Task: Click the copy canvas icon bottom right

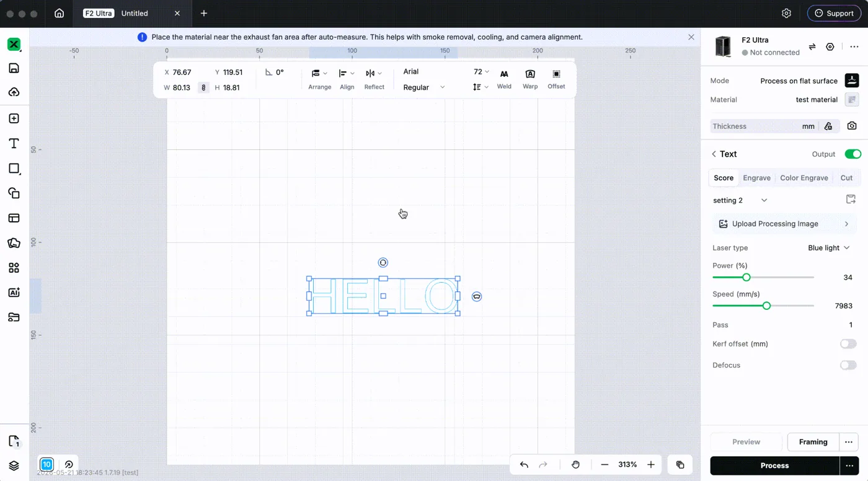Action: 680,465
